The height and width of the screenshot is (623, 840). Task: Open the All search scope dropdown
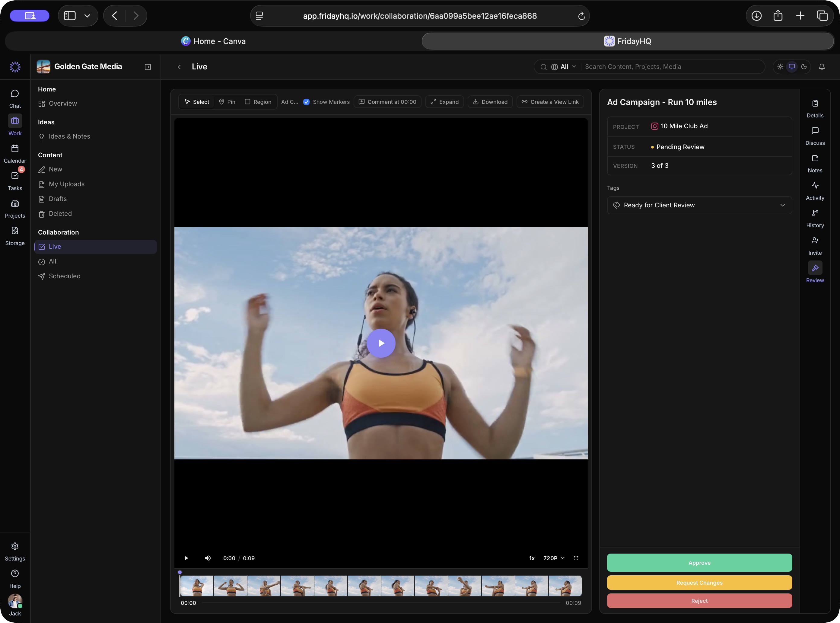[564, 67]
